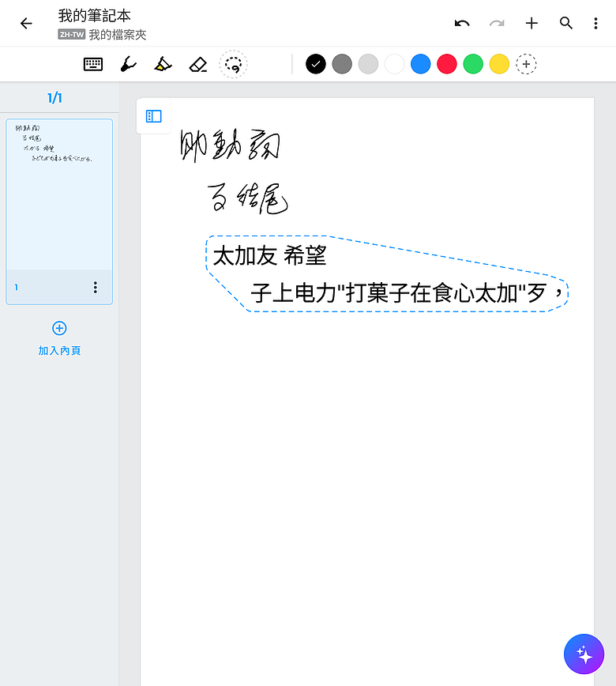Click the page number 1 under thumbnail

tap(16, 288)
